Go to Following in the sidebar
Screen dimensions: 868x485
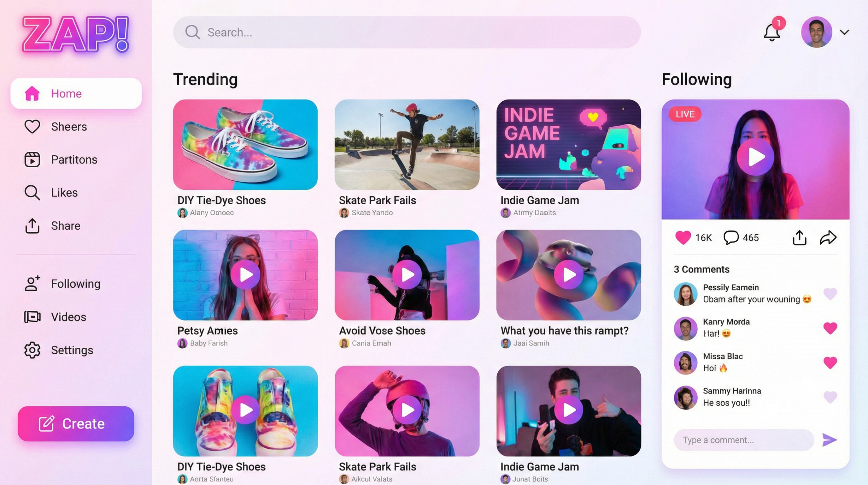click(x=76, y=284)
